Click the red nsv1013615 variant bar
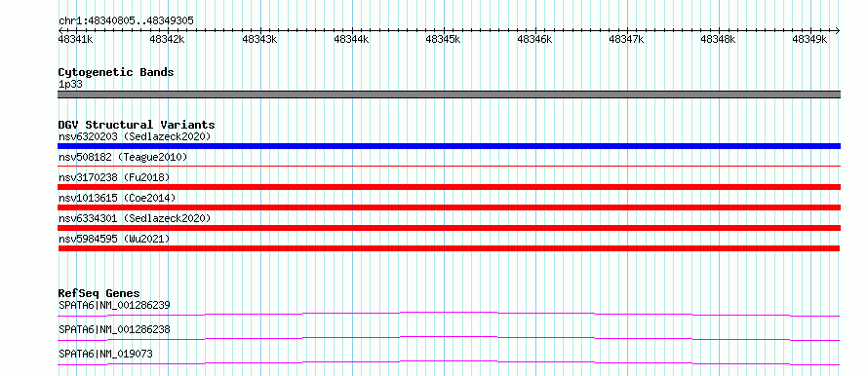The height and width of the screenshot is (376, 868). tap(449, 207)
